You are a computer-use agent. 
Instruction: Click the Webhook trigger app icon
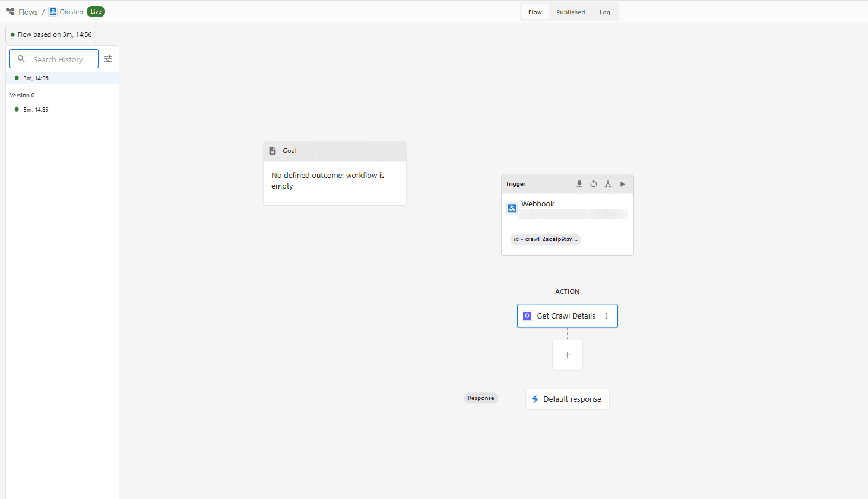[x=512, y=208]
